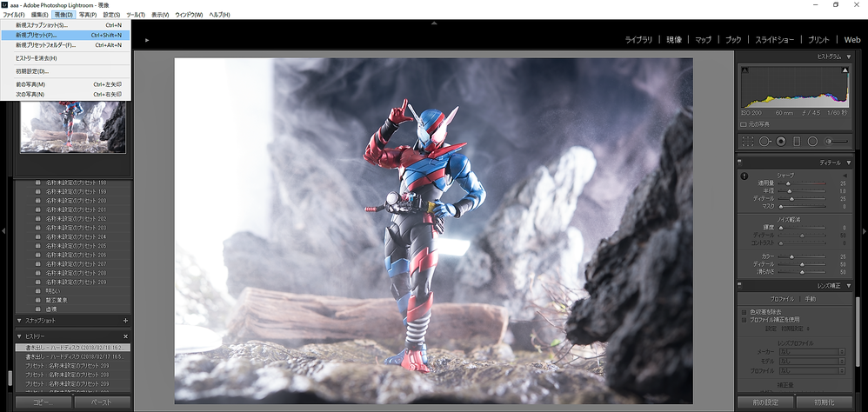The image size is (868, 412).
Task: Collapse the ディテール panel
Action: pos(849,163)
